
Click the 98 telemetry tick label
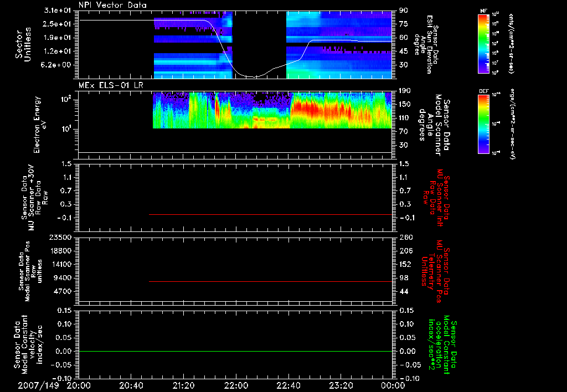tap(404, 278)
